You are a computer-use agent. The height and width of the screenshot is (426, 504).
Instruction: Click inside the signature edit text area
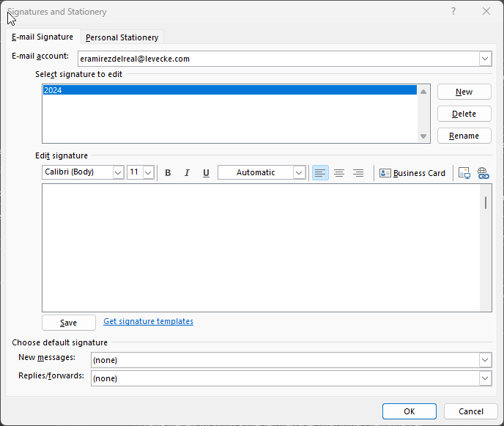tap(261, 248)
